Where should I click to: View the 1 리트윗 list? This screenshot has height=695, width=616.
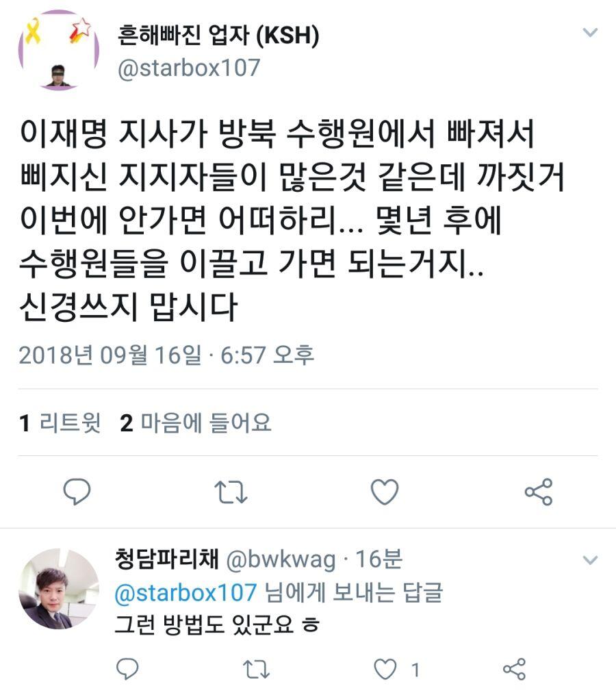60,422
